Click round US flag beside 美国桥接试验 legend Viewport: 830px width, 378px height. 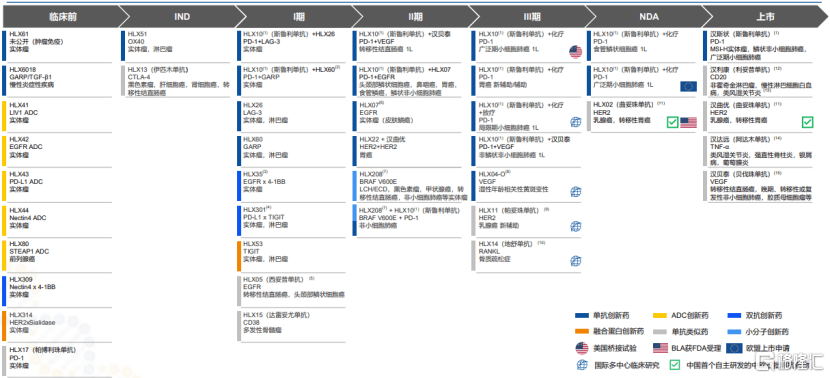coord(581,348)
